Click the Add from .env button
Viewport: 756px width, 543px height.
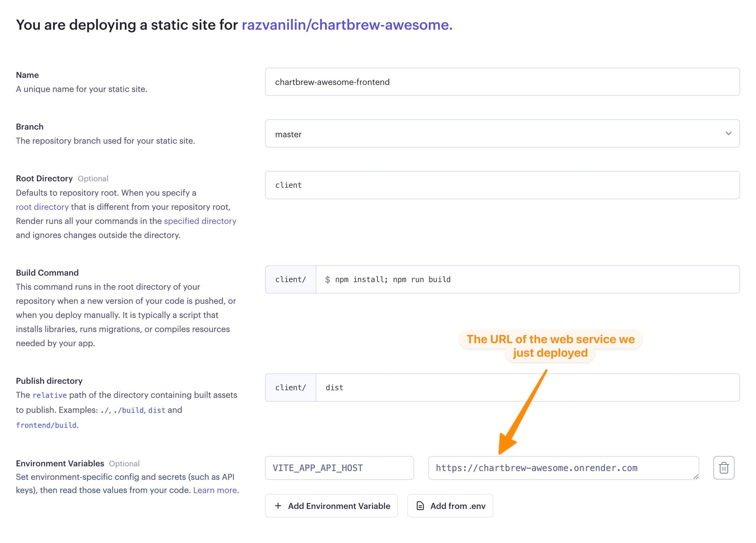pyautogui.click(x=450, y=506)
